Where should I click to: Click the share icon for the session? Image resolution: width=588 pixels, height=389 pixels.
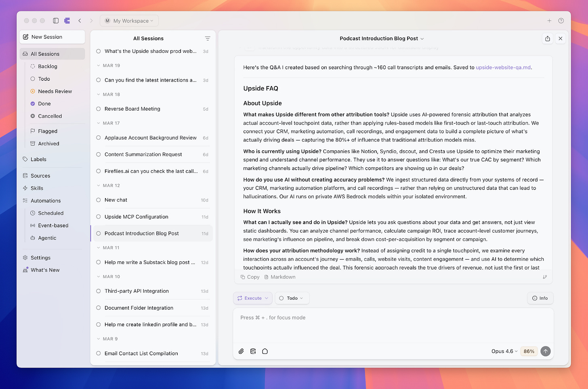[x=548, y=38]
